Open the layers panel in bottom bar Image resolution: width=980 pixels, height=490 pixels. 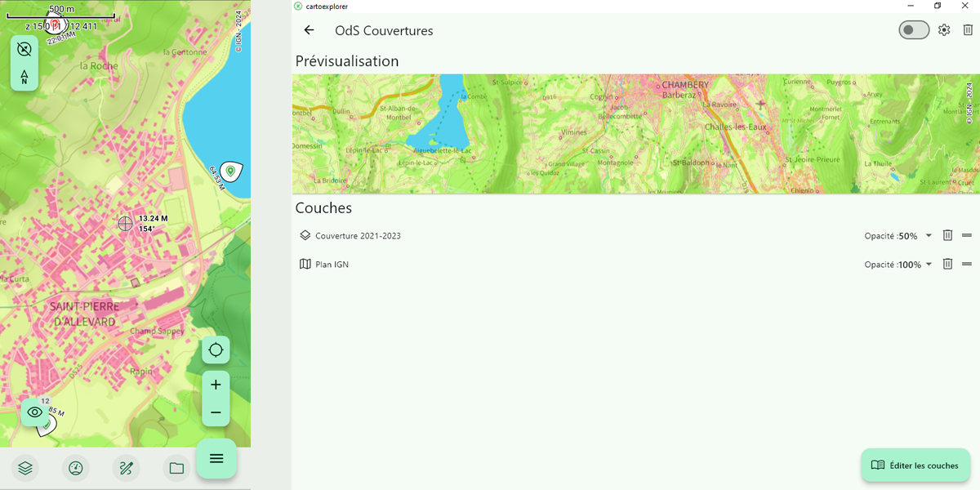(25, 468)
